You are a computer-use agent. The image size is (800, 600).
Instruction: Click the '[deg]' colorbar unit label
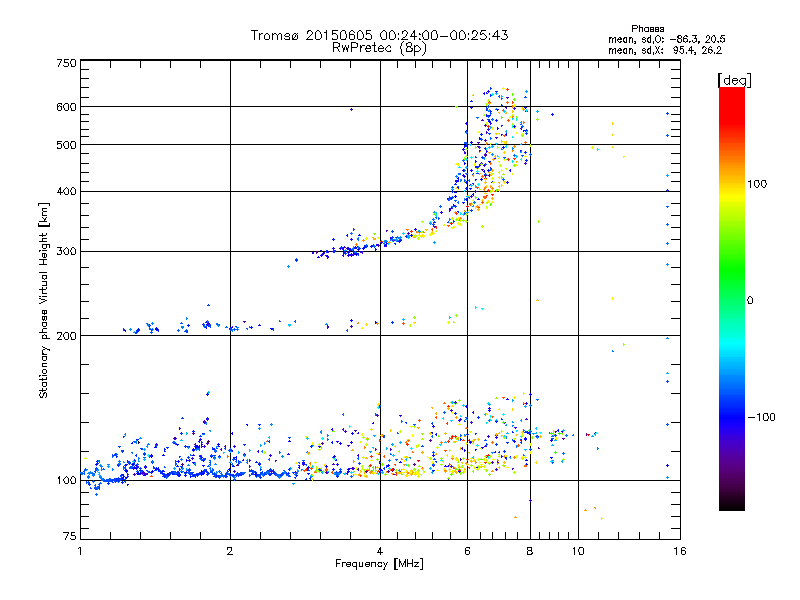(734, 80)
